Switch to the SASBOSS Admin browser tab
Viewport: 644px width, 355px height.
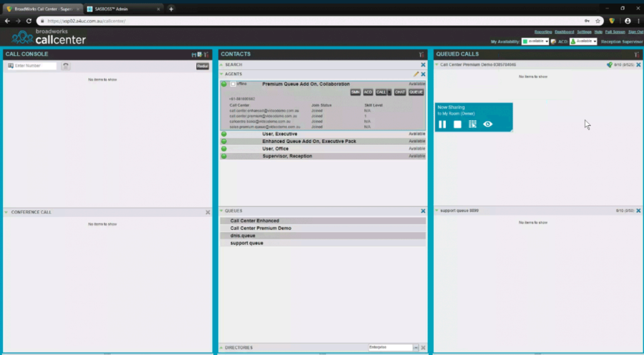pyautogui.click(x=123, y=9)
